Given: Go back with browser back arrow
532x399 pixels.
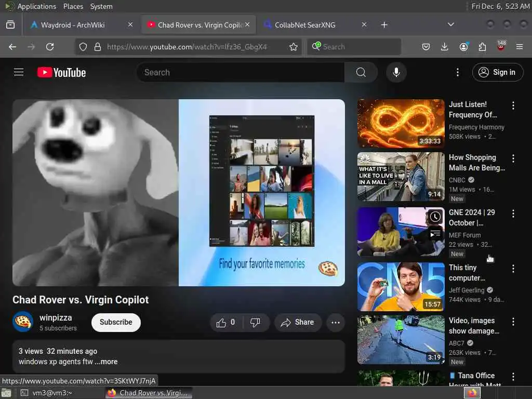Looking at the screenshot, I should click(12, 47).
